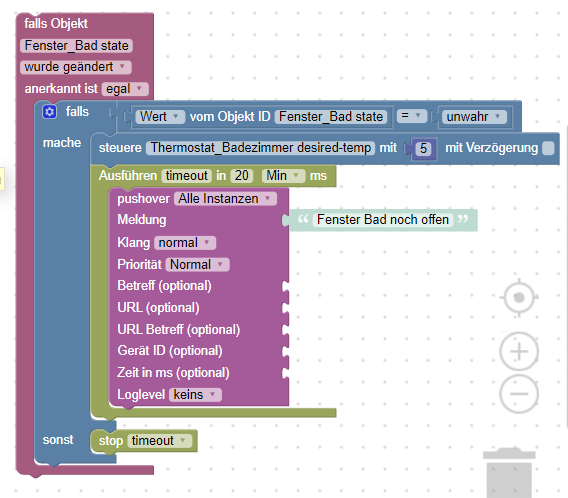Select the pushover block label
The image size is (568, 498).
click(143, 198)
